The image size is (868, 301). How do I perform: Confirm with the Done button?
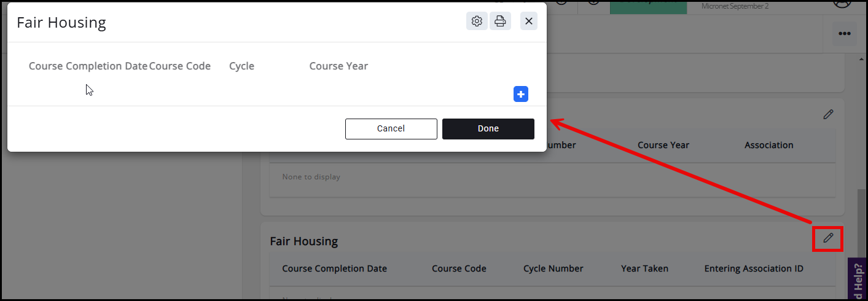(488, 128)
